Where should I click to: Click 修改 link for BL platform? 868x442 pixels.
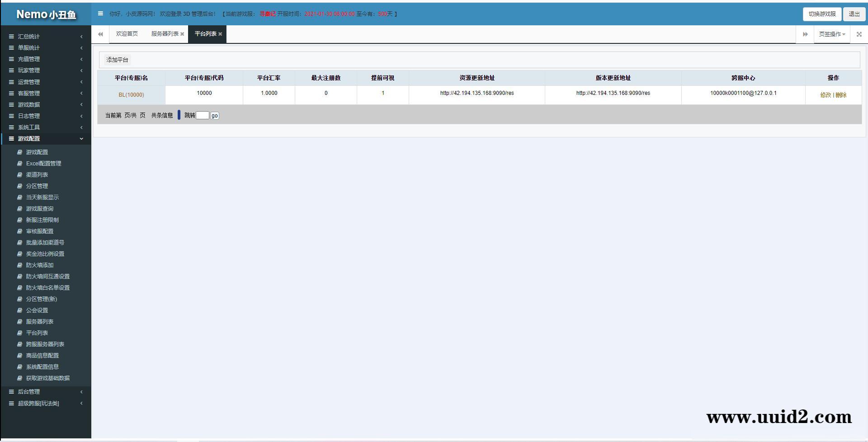[825, 95]
